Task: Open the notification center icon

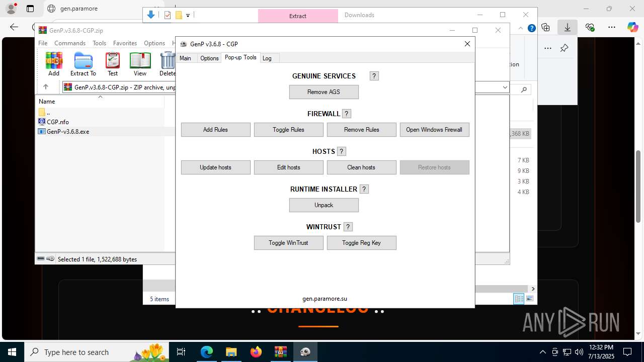Action: (627, 352)
